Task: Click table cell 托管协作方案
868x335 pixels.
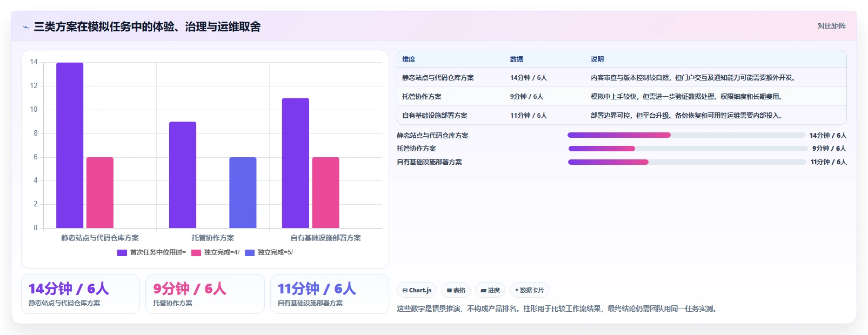Action: (x=422, y=97)
